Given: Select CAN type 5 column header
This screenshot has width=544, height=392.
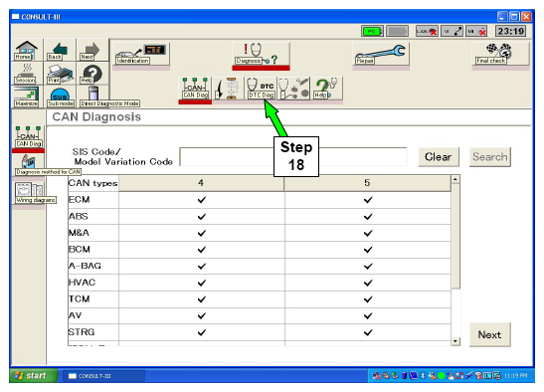Looking at the screenshot, I should pyautogui.click(x=367, y=183).
